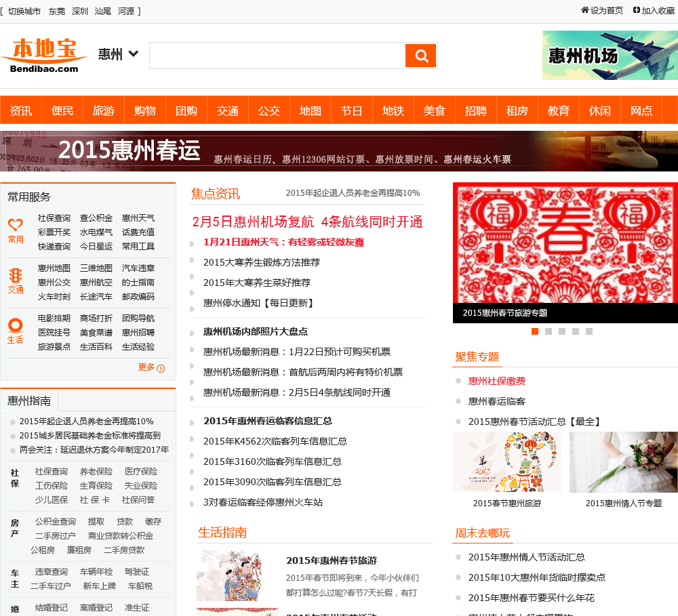The height and width of the screenshot is (616, 678).
Task: Click the 加入收藏 link
Action: click(658, 10)
